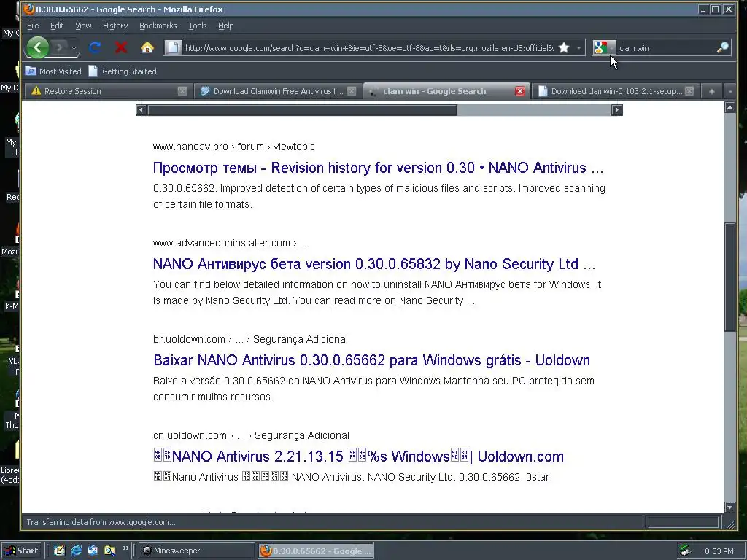Click the page identity icon in address bar
Image resolution: width=747 pixels, height=560 pixels.
[174, 47]
